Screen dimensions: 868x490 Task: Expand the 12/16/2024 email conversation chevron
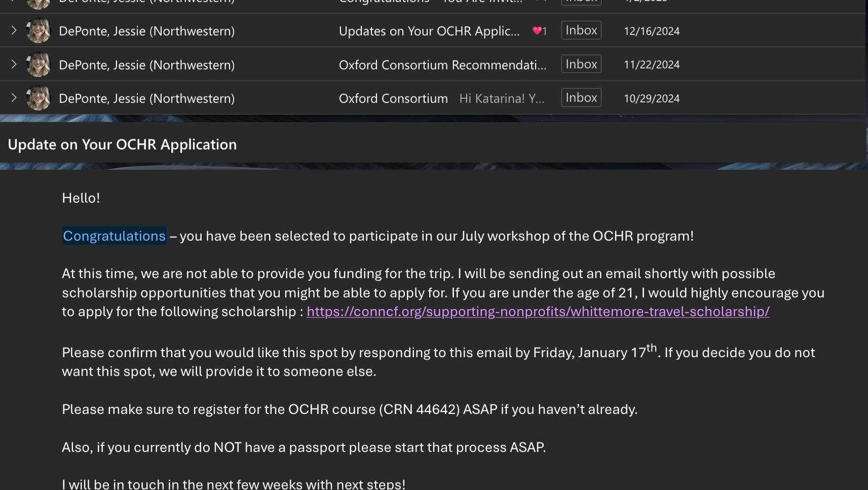tap(14, 30)
